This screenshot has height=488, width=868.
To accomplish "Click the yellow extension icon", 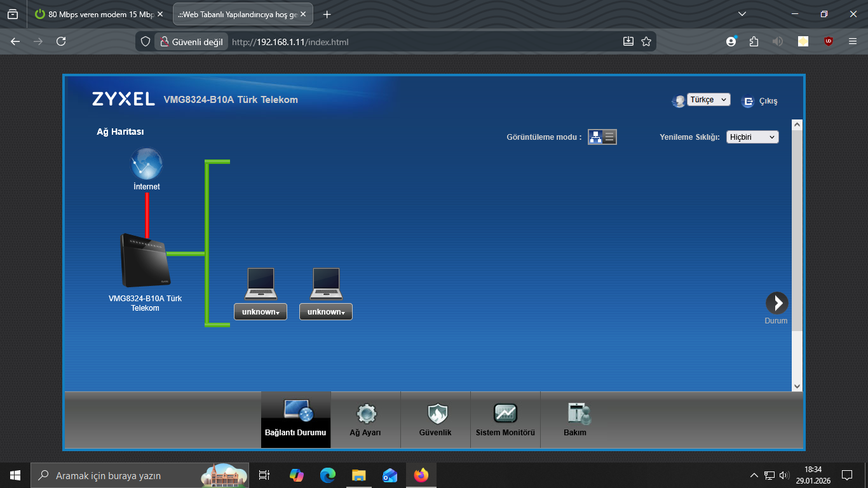I will pyautogui.click(x=803, y=41).
